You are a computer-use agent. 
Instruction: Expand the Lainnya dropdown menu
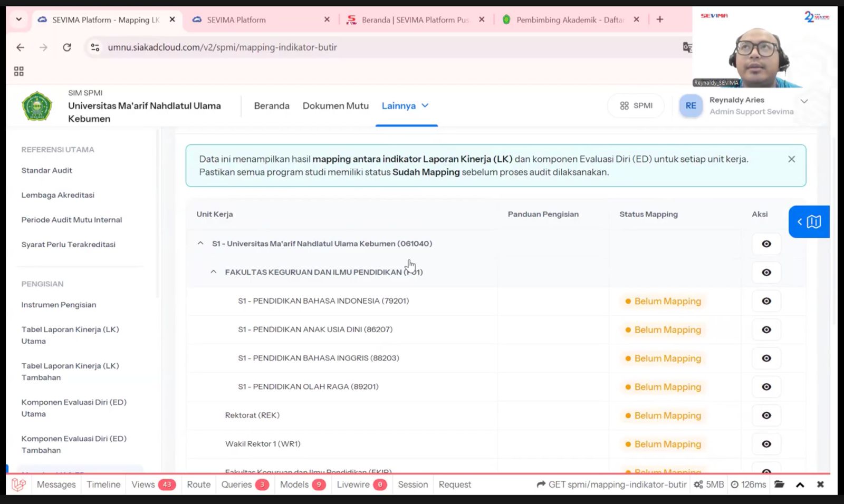[405, 106]
